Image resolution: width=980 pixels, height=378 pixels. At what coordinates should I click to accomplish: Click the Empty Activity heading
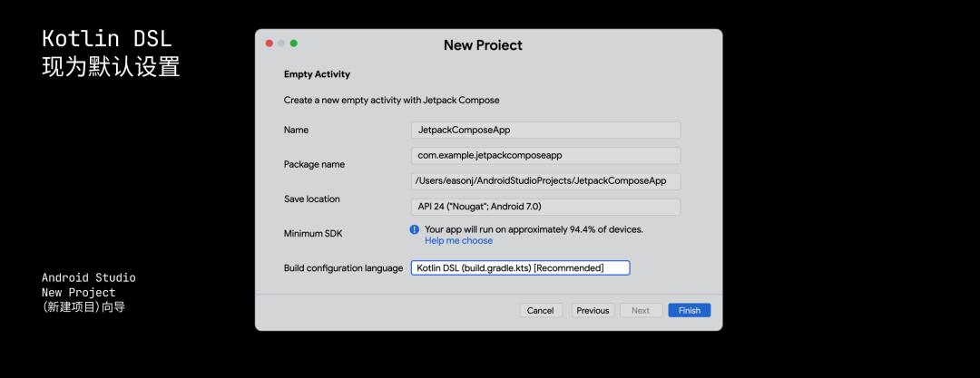[x=317, y=74]
